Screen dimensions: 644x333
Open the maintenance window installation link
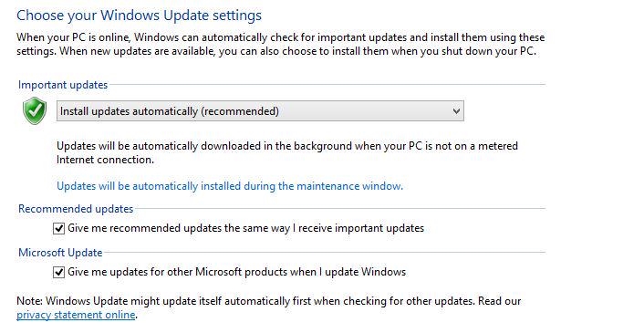[230, 186]
